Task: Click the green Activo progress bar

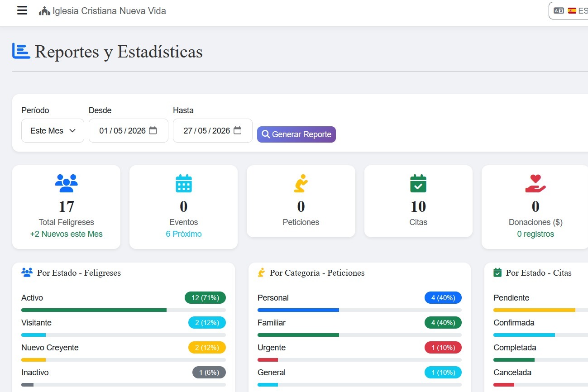Action: click(94, 310)
